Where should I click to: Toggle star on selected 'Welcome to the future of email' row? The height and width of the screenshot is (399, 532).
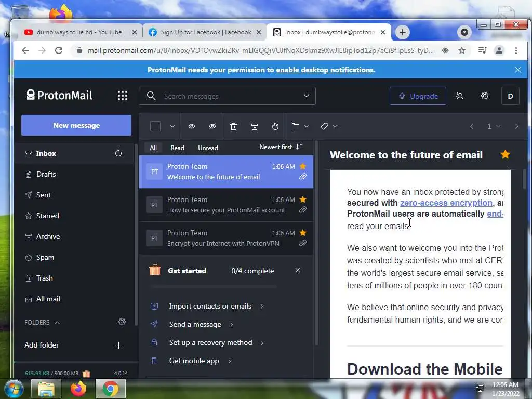(303, 166)
